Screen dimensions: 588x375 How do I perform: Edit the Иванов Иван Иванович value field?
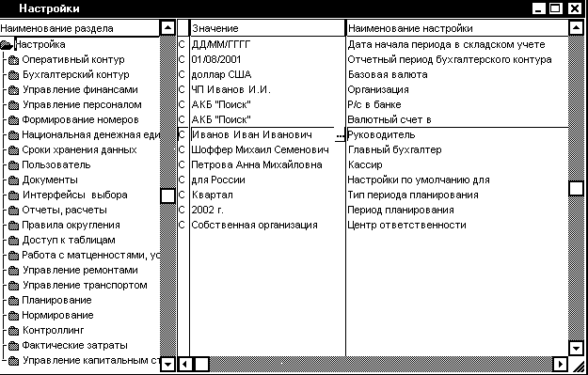[x=262, y=134]
